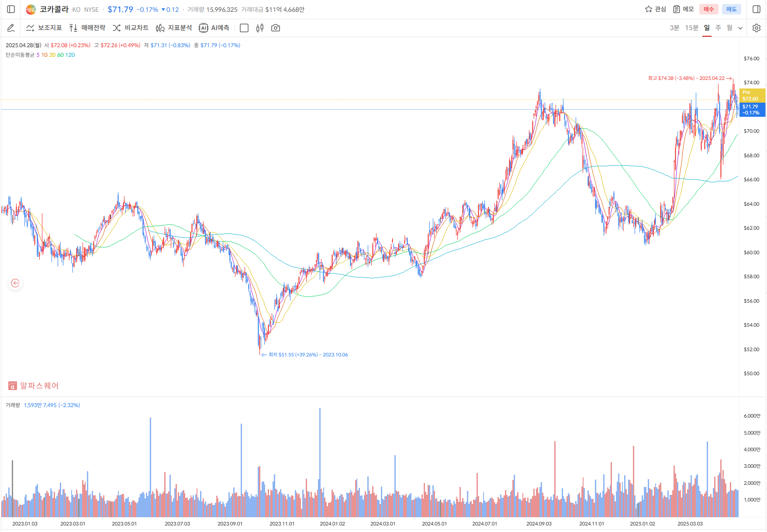Toggle 120-day moving average
Screen dimensions: 767x532
click(x=70, y=55)
